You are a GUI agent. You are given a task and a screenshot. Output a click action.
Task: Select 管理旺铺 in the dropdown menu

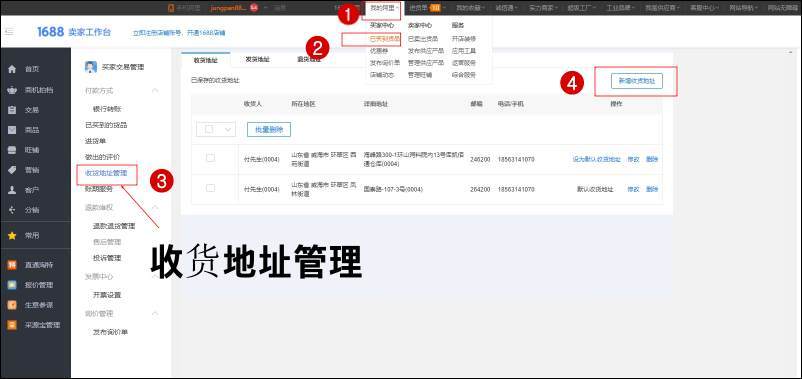point(420,75)
